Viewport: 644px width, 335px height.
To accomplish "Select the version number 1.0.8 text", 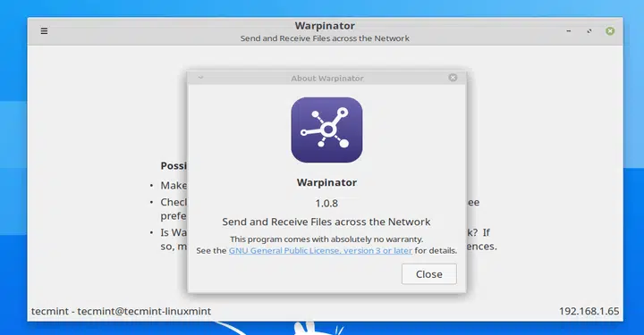I will (x=326, y=204).
